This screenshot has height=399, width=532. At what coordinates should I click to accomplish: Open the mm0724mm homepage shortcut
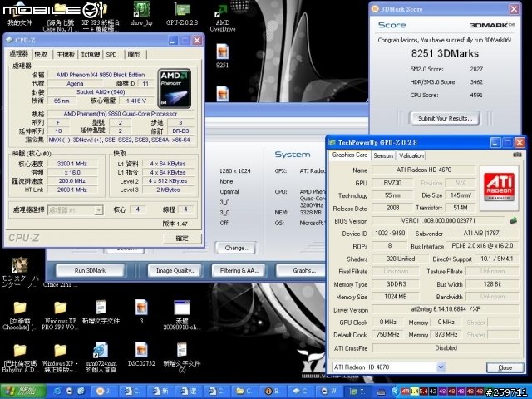(101, 358)
